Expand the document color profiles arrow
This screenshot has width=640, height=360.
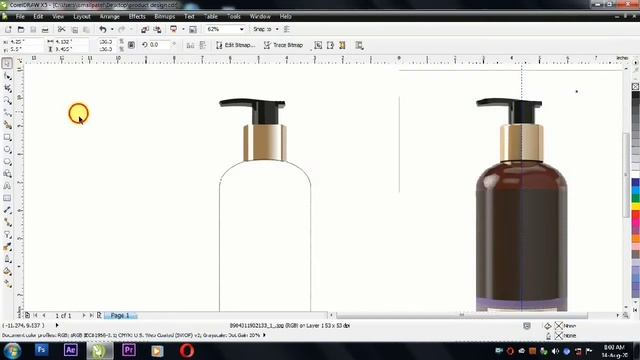tap(264, 335)
